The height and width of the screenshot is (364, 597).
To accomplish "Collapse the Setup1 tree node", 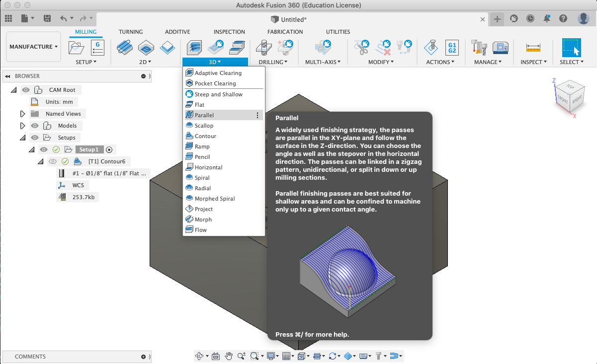I will [32, 149].
